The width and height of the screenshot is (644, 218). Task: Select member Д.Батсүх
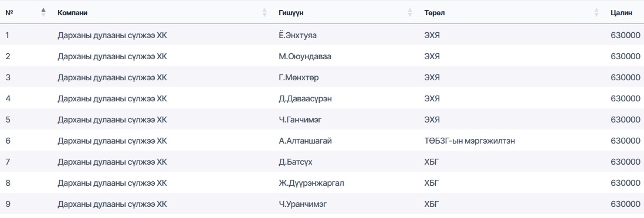(x=295, y=162)
